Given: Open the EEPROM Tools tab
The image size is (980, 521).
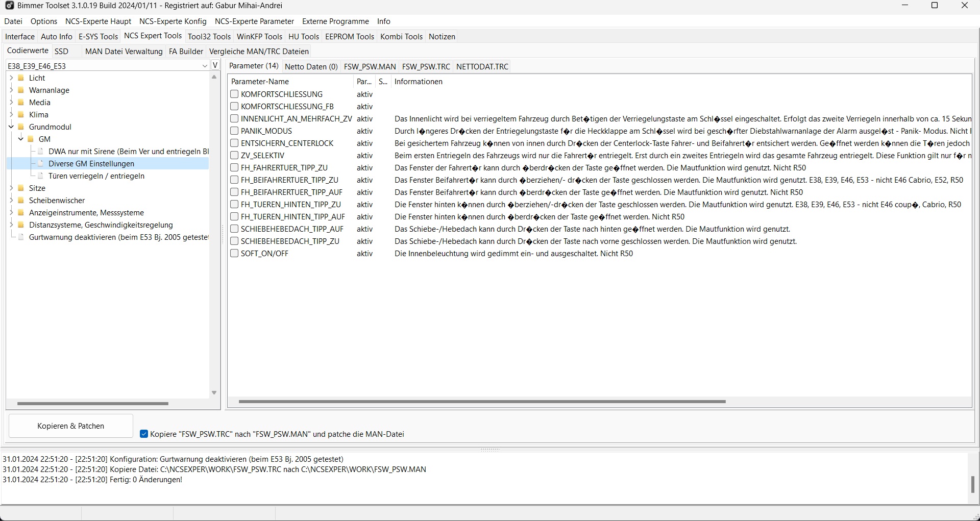Looking at the screenshot, I should click(x=350, y=37).
